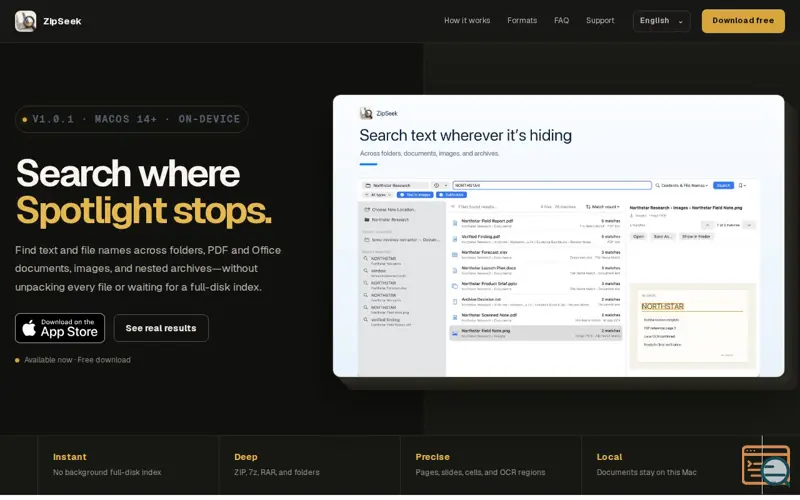Click the spreadsheet icon beside Northstar Forecast.xlsx
The width and height of the screenshot is (800, 500).
pos(455,255)
